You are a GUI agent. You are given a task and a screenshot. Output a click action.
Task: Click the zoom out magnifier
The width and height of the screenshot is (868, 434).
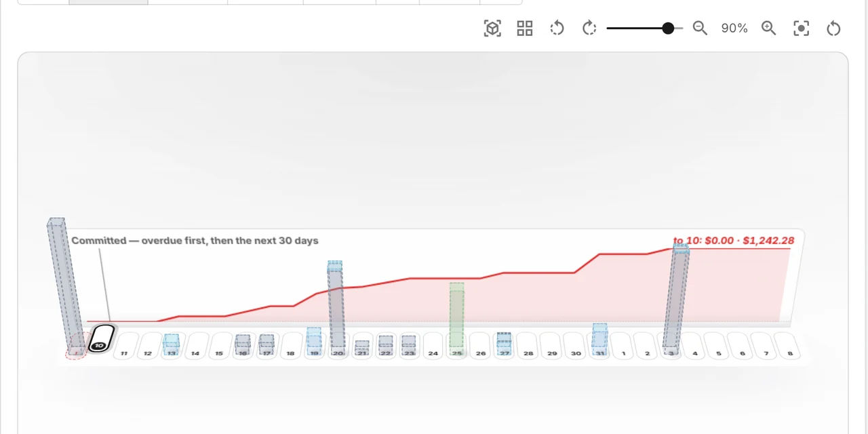point(700,28)
